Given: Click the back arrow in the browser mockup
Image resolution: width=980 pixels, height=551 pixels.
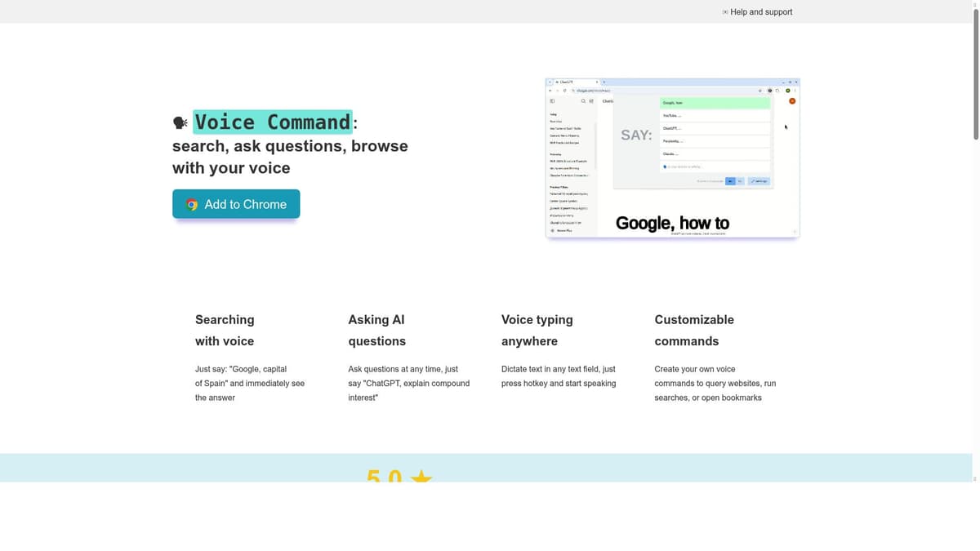Looking at the screenshot, I should [550, 90].
